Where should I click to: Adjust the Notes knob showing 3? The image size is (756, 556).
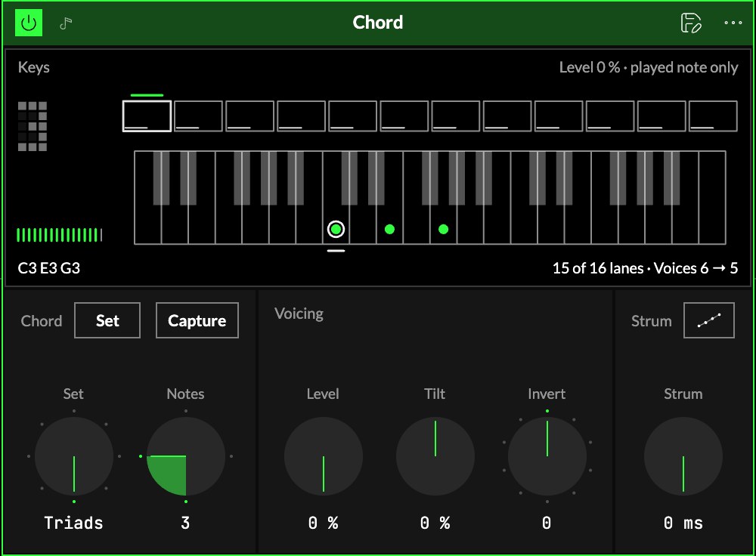(x=186, y=456)
